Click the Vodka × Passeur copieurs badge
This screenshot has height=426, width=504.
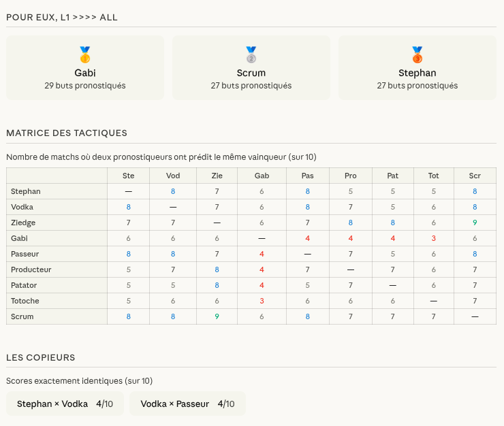coord(187,404)
